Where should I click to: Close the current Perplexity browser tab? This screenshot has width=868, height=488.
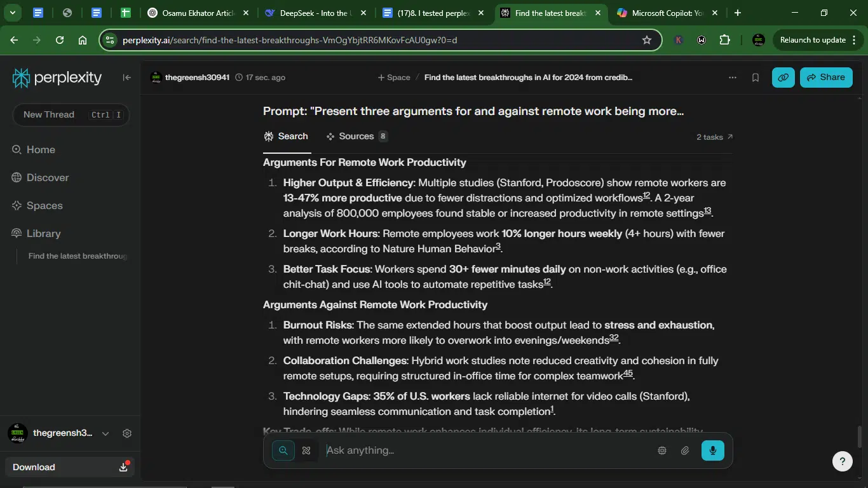[598, 13]
